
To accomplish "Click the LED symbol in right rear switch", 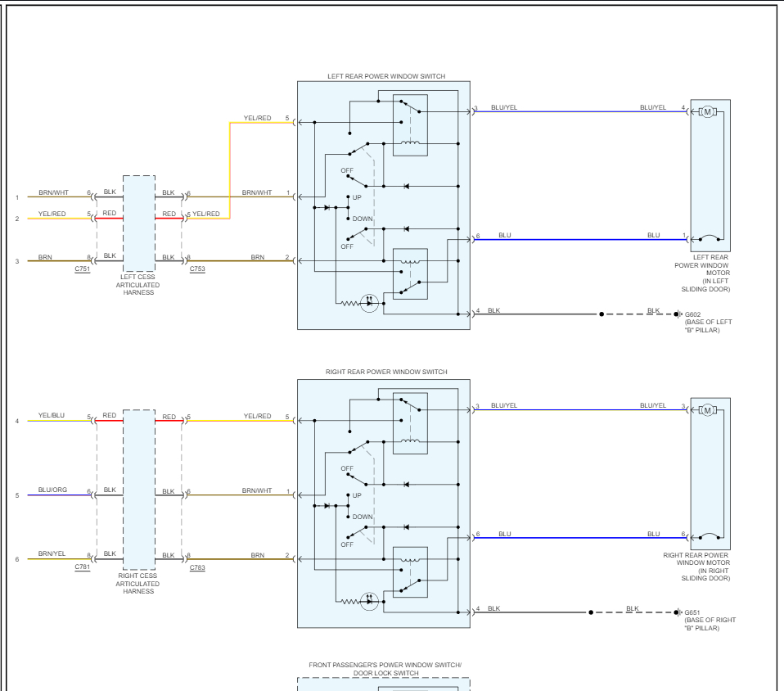I will (x=369, y=601).
